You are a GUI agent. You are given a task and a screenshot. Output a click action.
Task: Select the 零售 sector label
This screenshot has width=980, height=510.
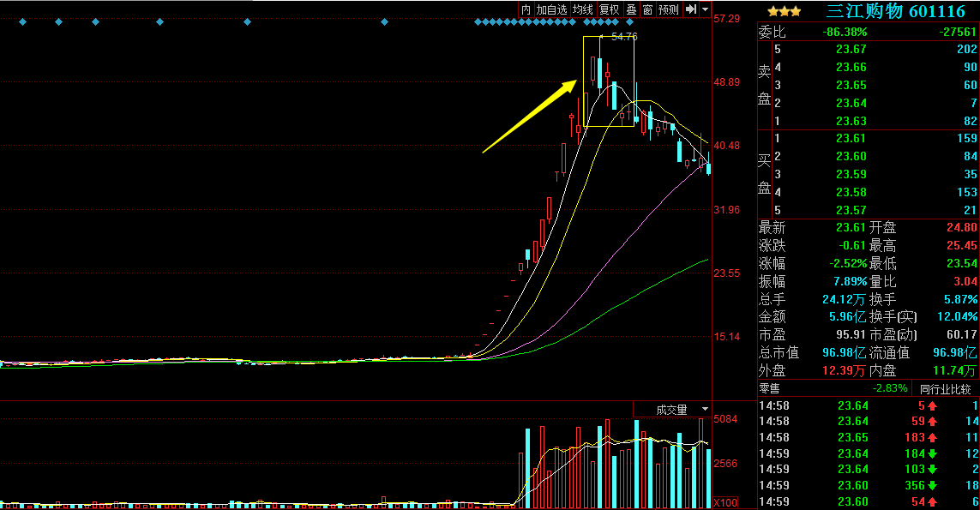click(769, 389)
